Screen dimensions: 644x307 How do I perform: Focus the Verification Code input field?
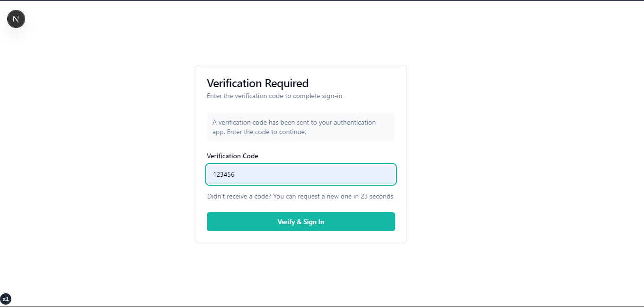pyautogui.click(x=300, y=174)
